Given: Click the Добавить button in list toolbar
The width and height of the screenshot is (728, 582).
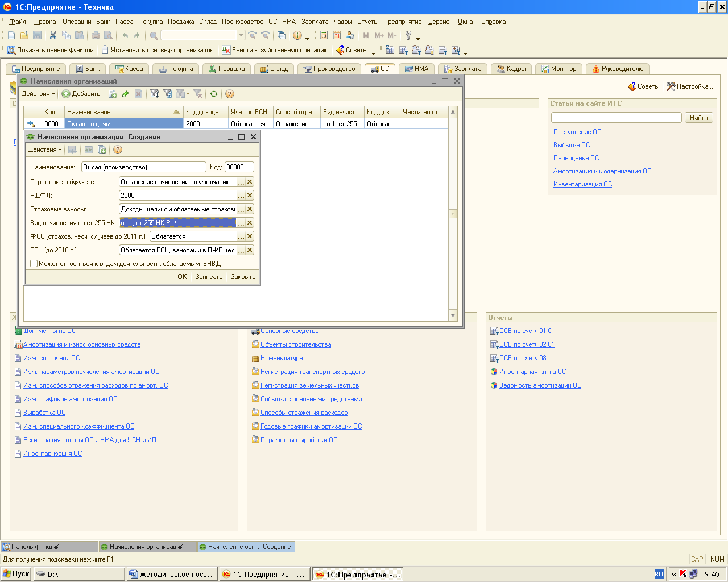Looking at the screenshot, I should pos(81,94).
